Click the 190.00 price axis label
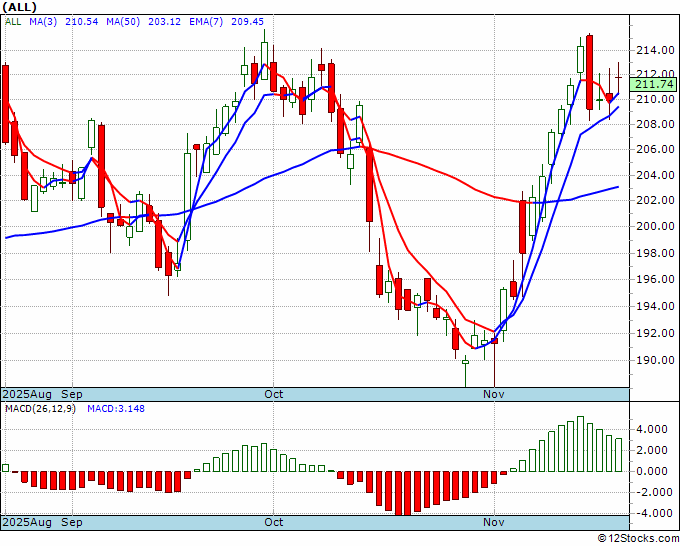680x546 pixels. pyautogui.click(x=655, y=360)
